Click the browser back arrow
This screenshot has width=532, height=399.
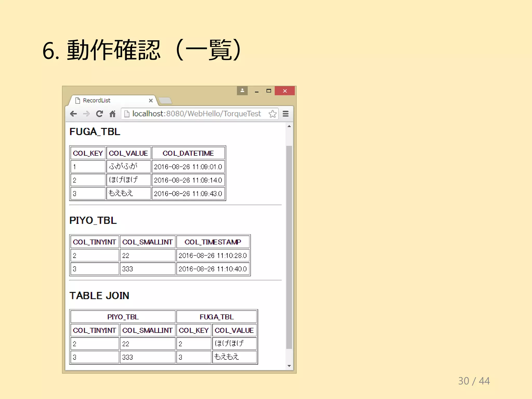[x=74, y=114]
